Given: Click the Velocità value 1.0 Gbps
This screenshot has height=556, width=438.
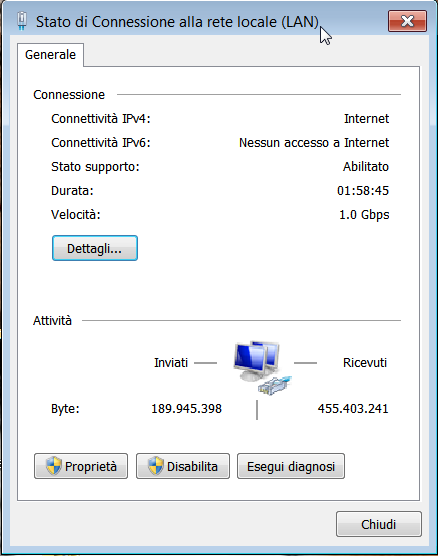Looking at the screenshot, I should coord(364,215).
